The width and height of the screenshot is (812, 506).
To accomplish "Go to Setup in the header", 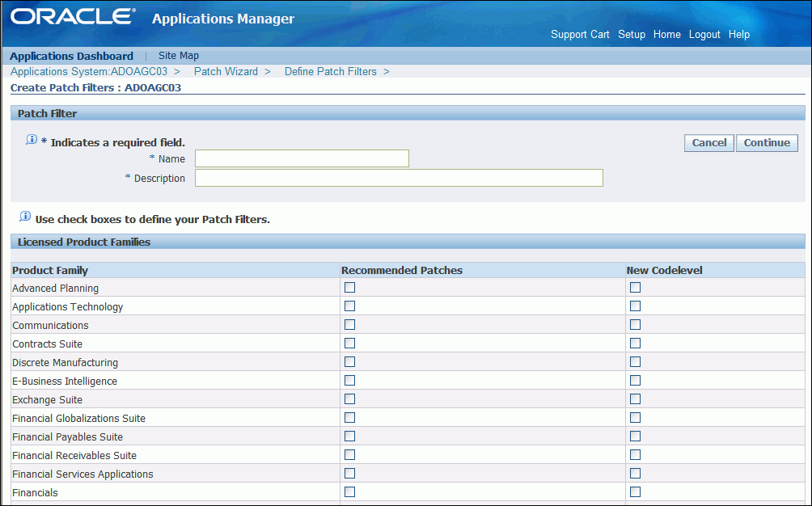I will coord(632,35).
